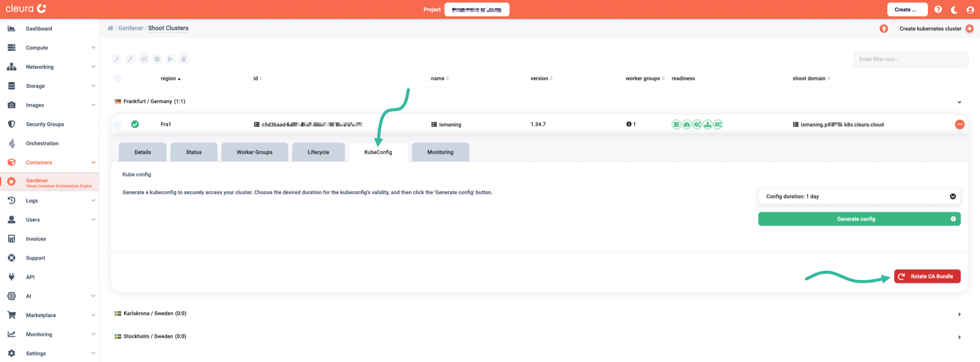Viewport: 980px width, 362px height.
Task: Click the Generate config button
Action: pos(859,219)
